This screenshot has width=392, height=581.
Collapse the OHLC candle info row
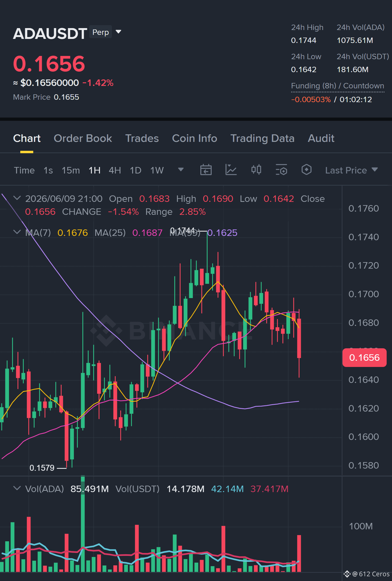click(x=17, y=198)
